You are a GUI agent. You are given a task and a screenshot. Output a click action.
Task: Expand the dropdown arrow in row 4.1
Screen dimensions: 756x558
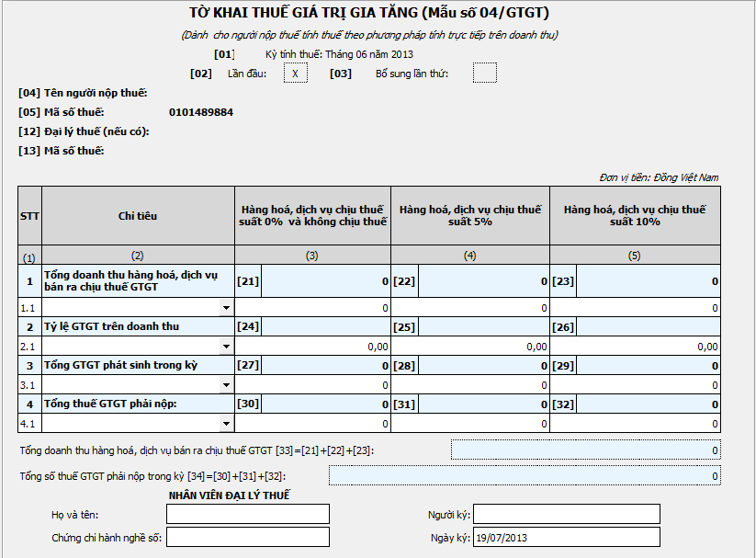tap(227, 423)
